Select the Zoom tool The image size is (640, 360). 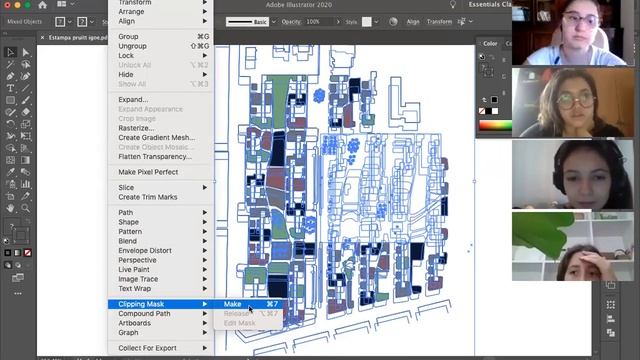click(25, 208)
